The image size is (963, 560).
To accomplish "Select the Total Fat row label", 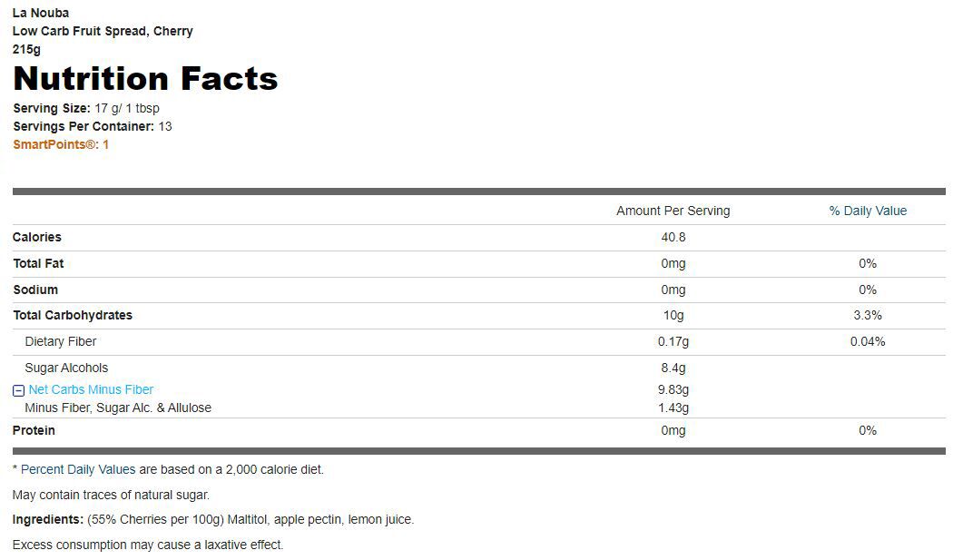I will [38, 263].
